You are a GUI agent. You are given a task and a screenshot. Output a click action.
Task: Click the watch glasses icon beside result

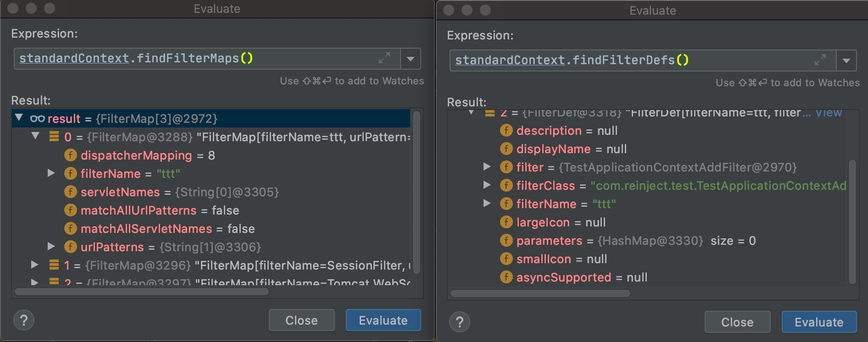(x=37, y=119)
